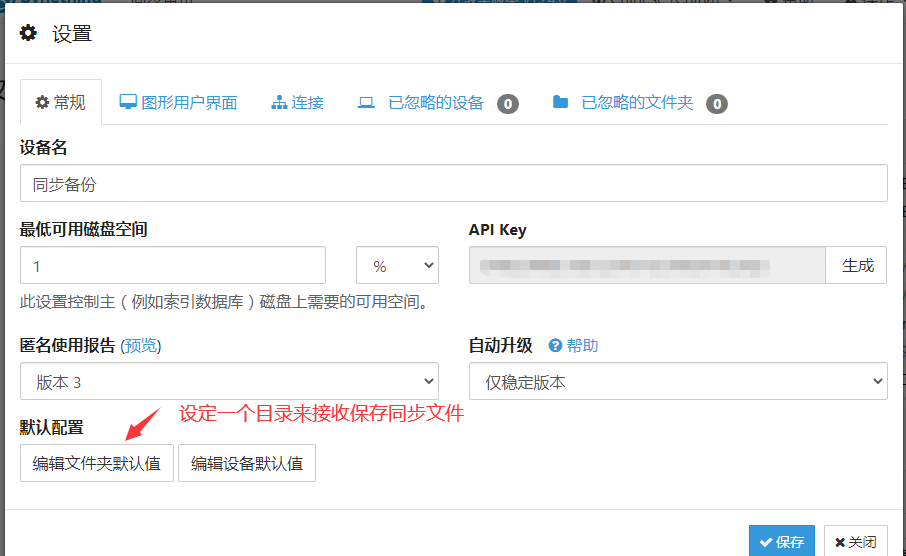906x556 pixels.
Task: Click the laptop icon for 已忽略的设备
Action: click(366, 102)
